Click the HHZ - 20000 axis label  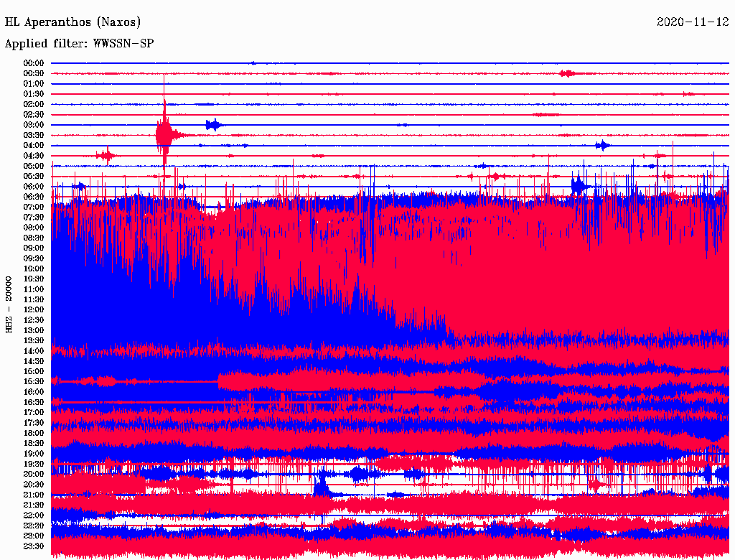9,304
